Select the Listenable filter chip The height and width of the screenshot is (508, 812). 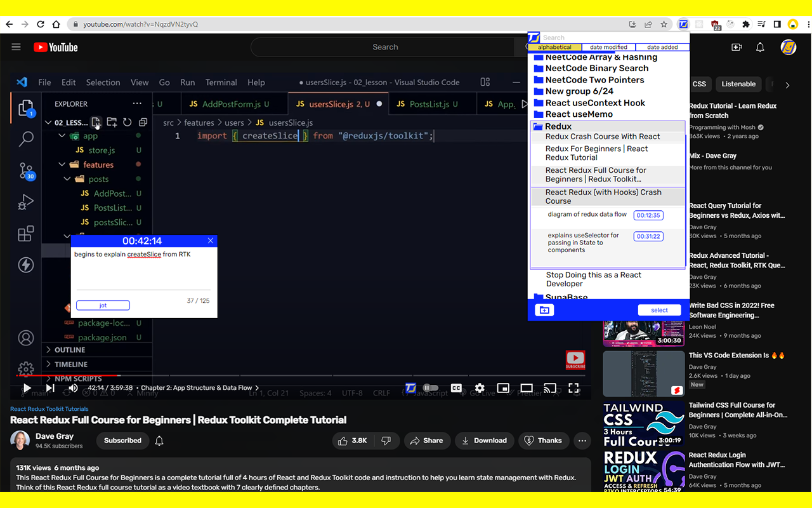click(x=738, y=84)
